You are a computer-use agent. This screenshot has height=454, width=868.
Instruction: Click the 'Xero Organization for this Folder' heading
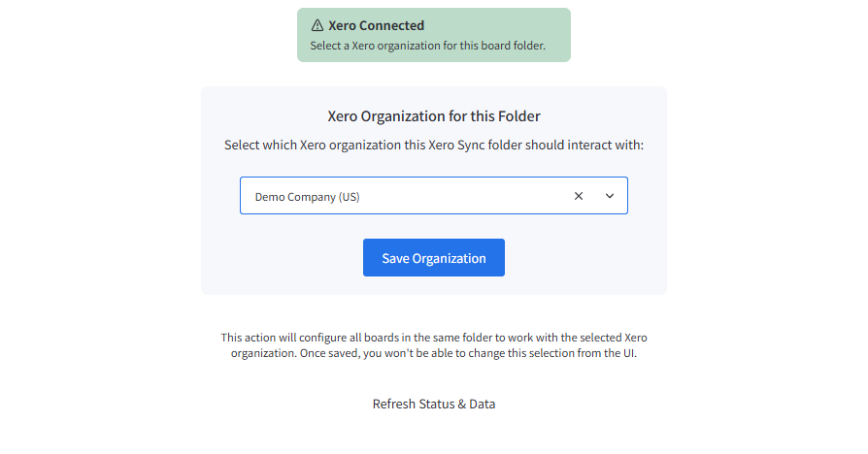pyautogui.click(x=433, y=116)
